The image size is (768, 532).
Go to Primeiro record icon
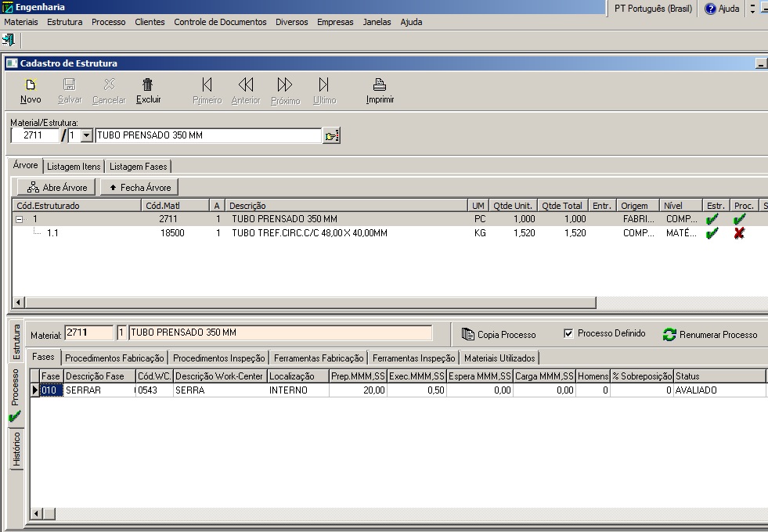[207, 84]
